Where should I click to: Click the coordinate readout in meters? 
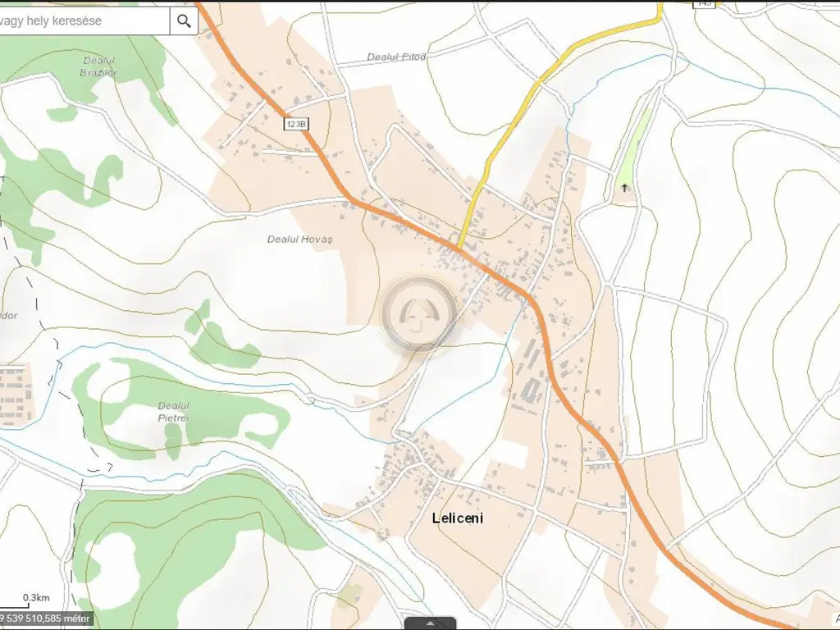[45, 619]
